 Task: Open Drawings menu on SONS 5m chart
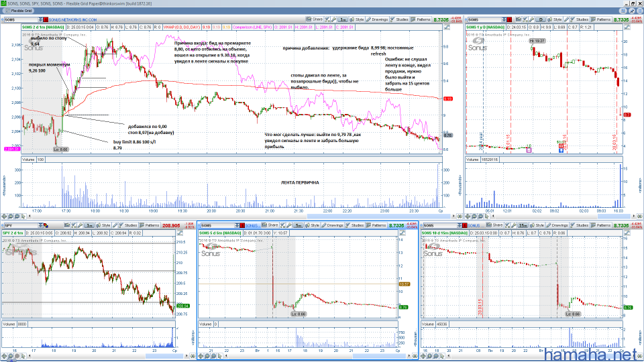coord(333,225)
